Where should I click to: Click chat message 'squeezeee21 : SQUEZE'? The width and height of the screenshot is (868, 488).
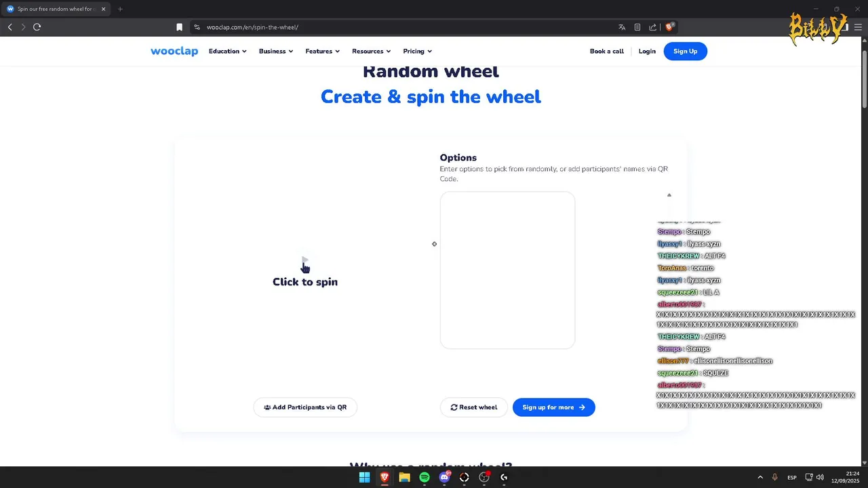coord(692,373)
